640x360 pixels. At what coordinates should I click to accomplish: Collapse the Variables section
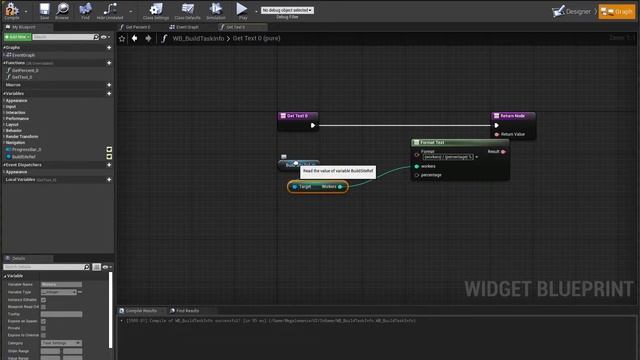pyautogui.click(x=4, y=93)
